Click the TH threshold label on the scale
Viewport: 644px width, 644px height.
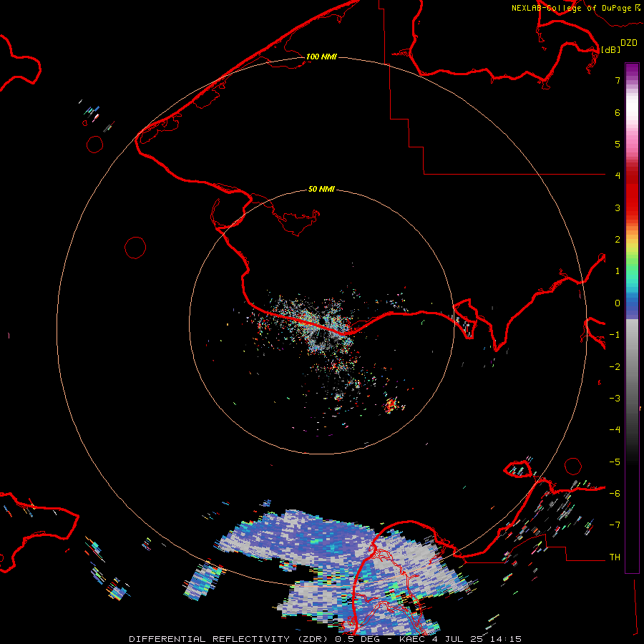[x=615, y=557]
